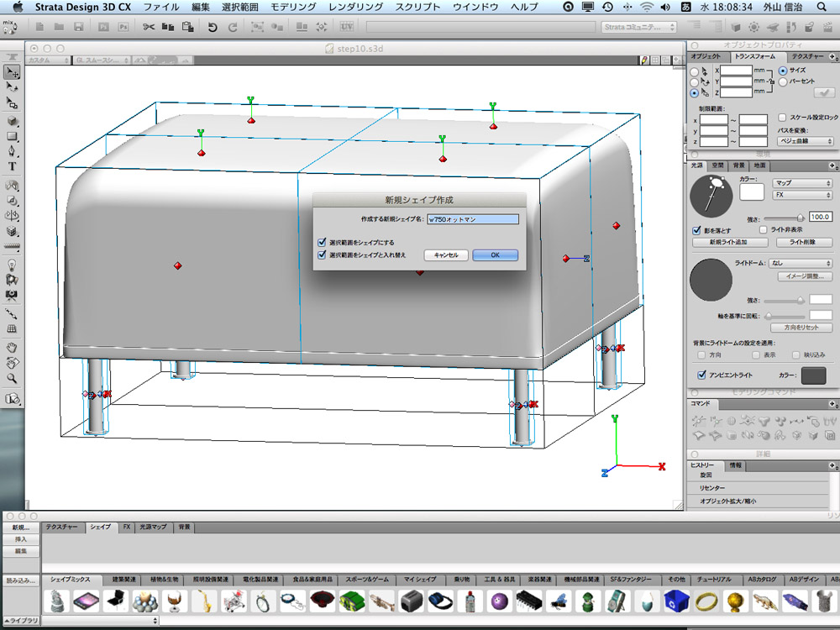The height and width of the screenshot is (630, 840).
Task: Click キャンセル in the dialog
Action: click(x=446, y=255)
